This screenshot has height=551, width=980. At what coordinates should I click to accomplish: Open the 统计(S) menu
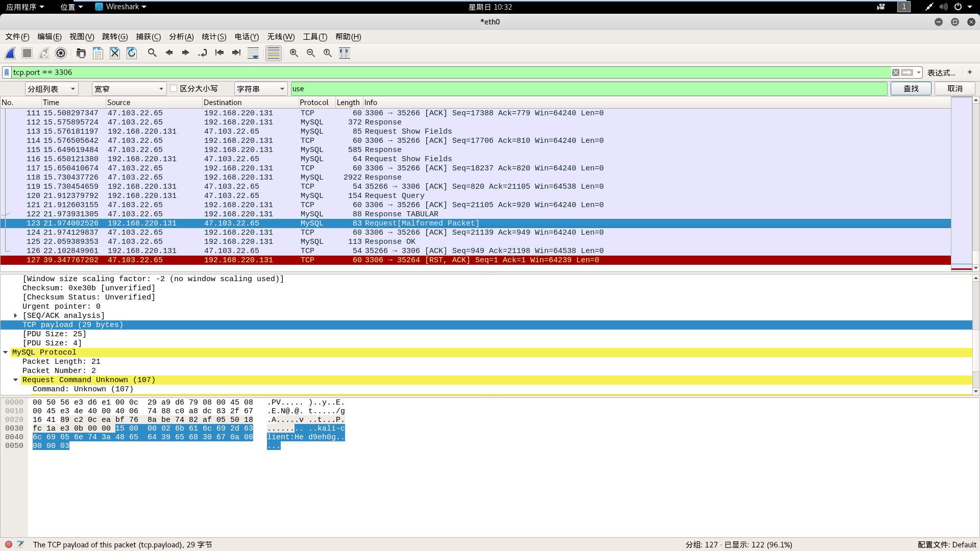point(214,37)
